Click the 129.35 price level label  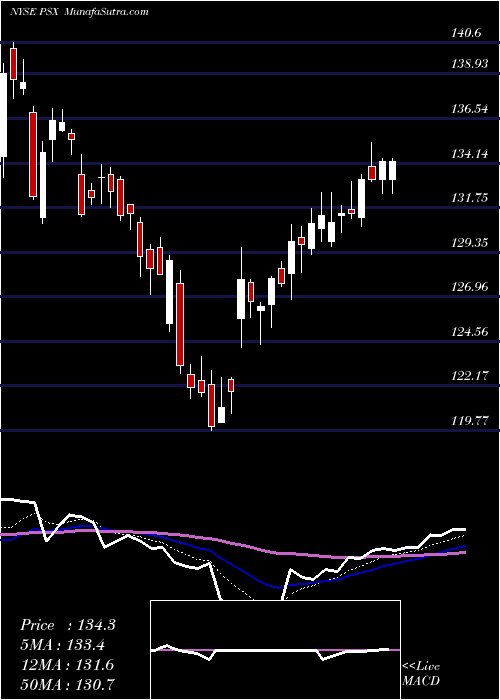point(470,243)
